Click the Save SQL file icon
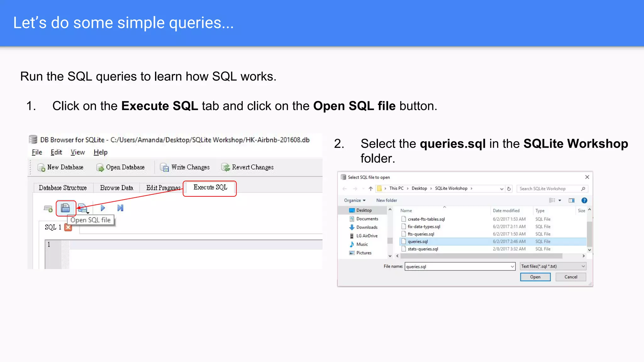The width and height of the screenshot is (644, 362). point(83,208)
